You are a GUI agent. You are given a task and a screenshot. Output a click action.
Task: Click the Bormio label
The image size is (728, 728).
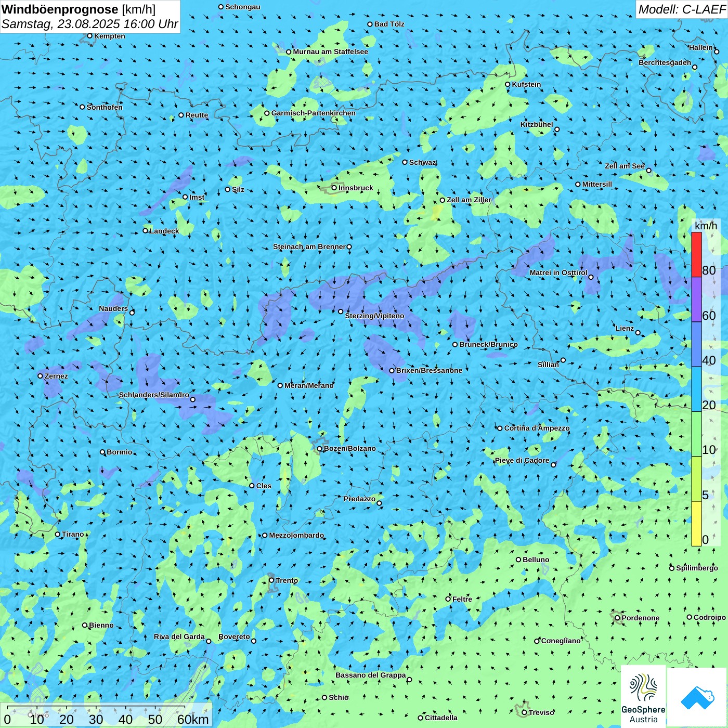coord(119,452)
